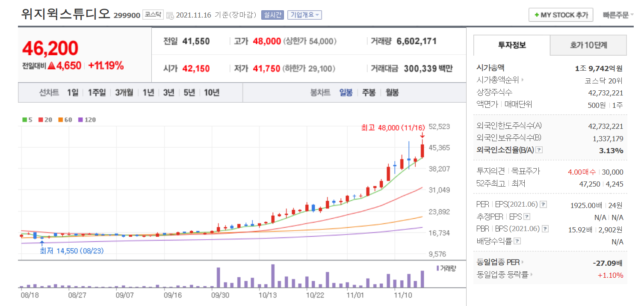This screenshot has width=644, height=306.
Task: Switch to the 투자정보 tab
Action: pos(512,45)
